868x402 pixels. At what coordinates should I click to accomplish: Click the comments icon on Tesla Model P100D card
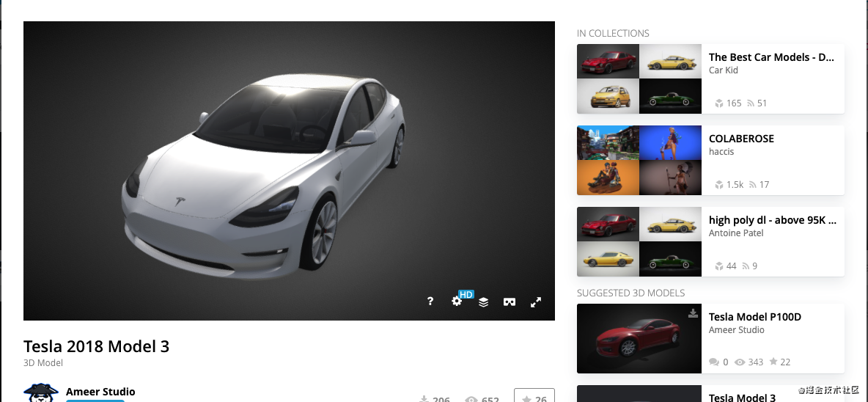click(x=713, y=362)
